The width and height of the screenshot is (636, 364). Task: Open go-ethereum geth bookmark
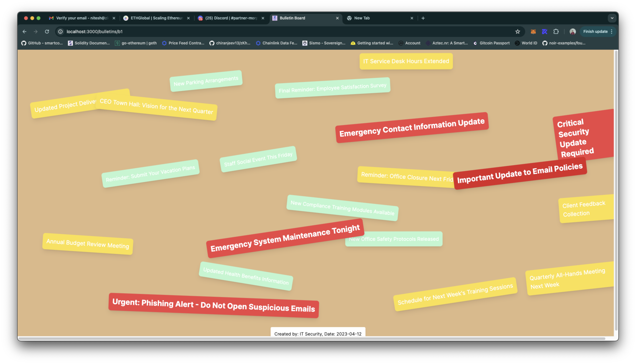click(x=136, y=43)
